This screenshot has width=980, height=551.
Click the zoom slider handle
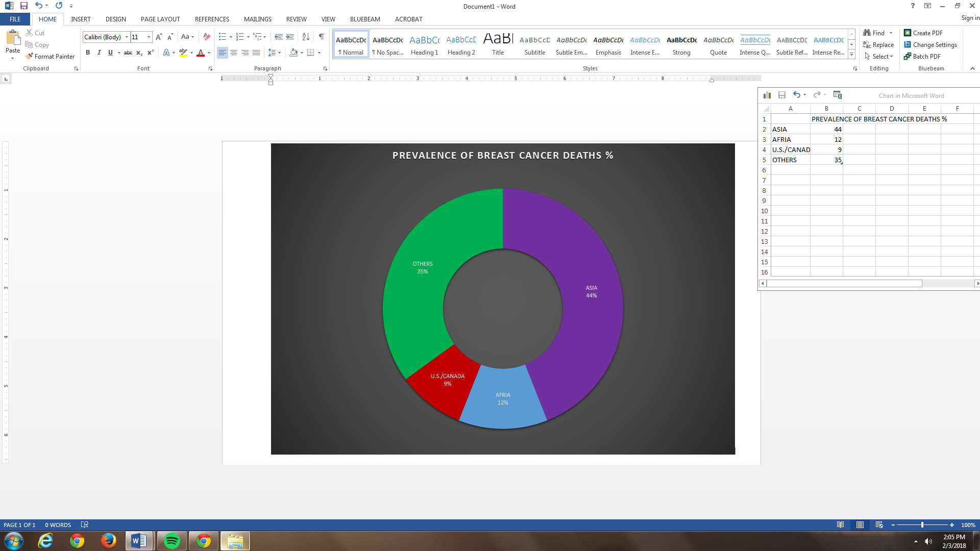(x=922, y=525)
